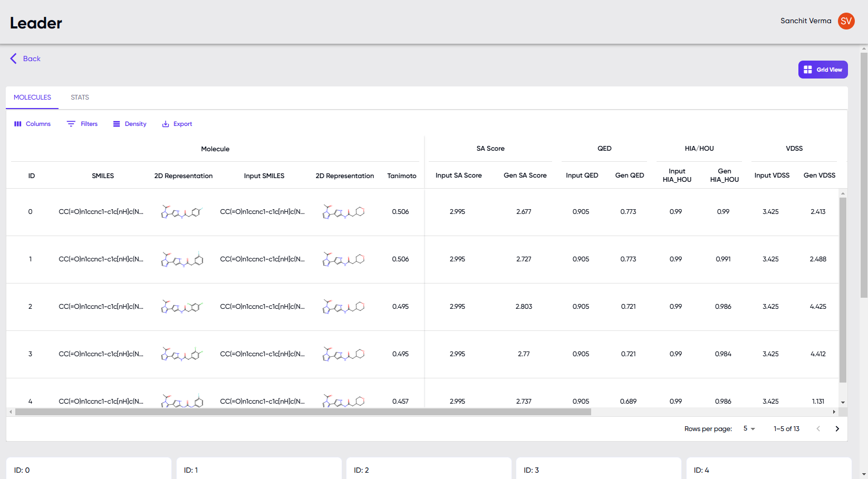
Task: Select input molecule thumbnail in row 2
Action: pos(343,307)
